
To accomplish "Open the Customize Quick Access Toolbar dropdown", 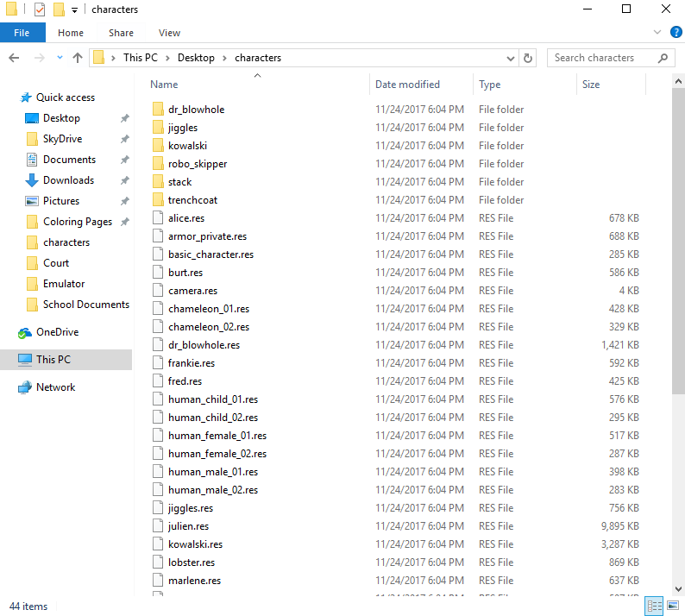I will pyautogui.click(x=75, y=10).
